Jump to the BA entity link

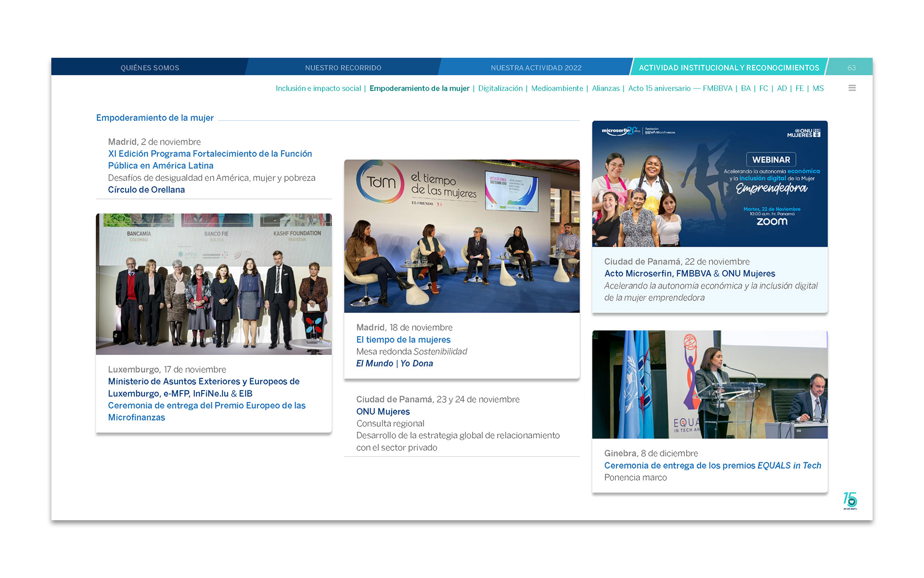click(745, 89)
